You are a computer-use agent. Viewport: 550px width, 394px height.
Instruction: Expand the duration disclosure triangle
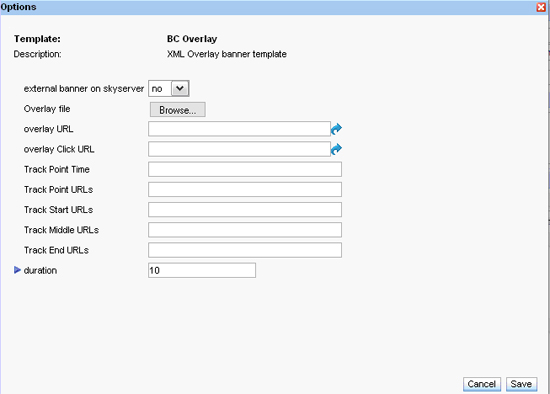tap(17, 270)
